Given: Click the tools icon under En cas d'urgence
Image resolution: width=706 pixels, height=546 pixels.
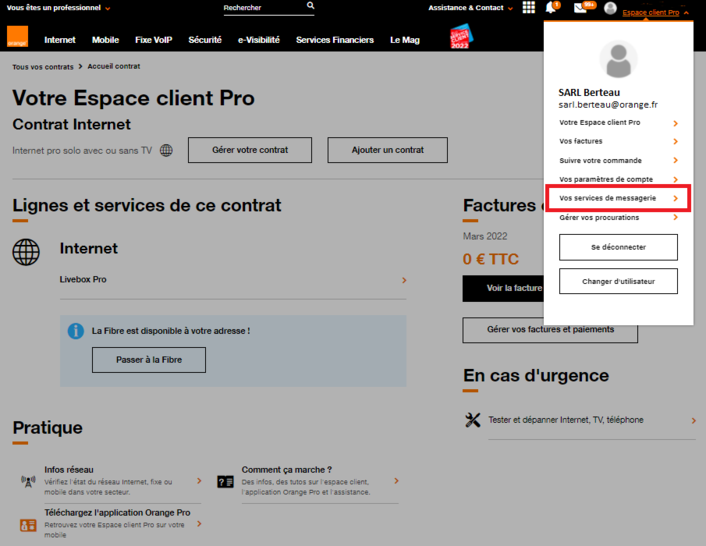Looking at the screenshot, I should coord(473,420).
